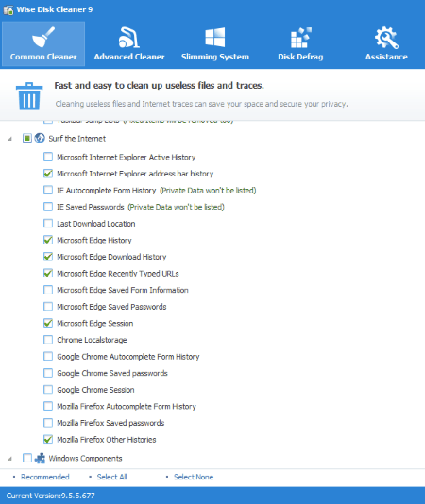
Task: Toggle the Windows Components group checkbox
Action: coord(27,458)
